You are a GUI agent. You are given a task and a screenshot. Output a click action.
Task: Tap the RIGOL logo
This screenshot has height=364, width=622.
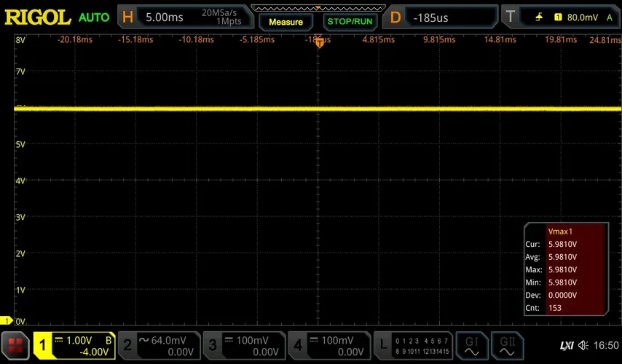(38, 17)
